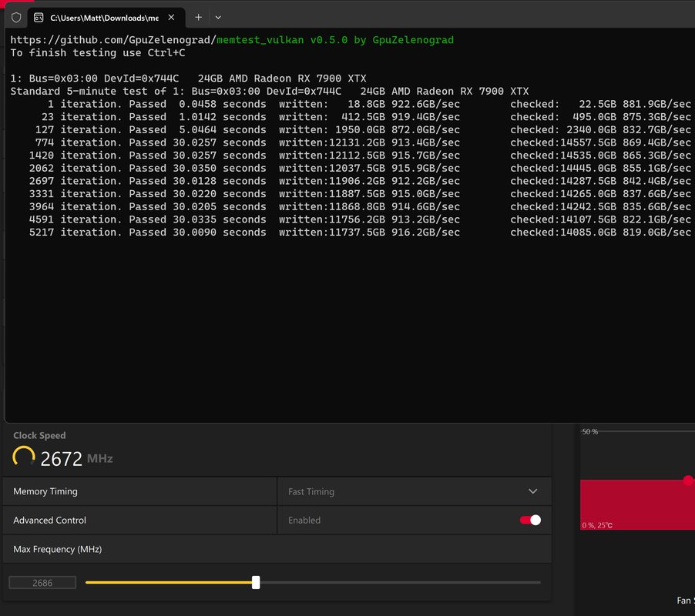Viewport: 695px width, 616px height.
Task: Click the 922.6GB/sec written speed value
Action: (425, 104)
